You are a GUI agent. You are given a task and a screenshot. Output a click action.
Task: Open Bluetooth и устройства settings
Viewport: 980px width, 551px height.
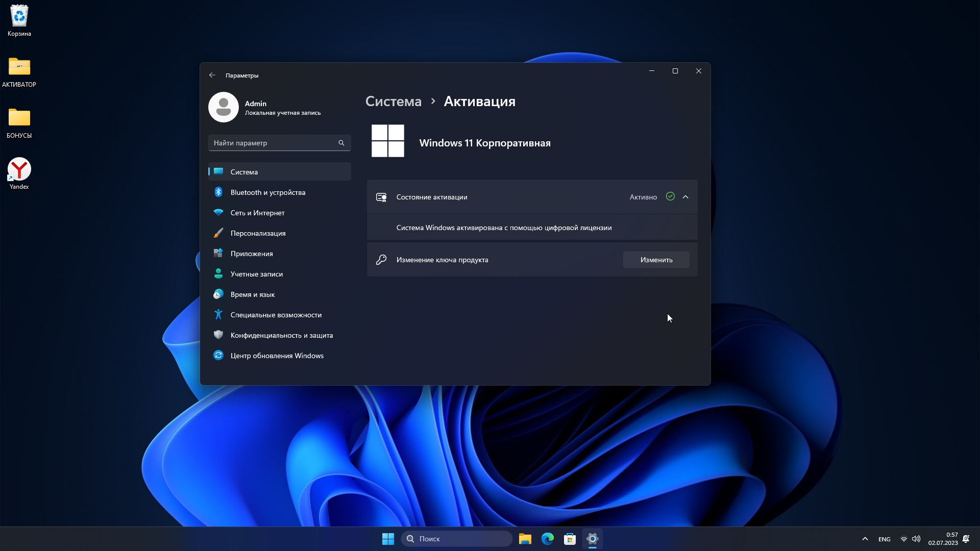(267, 192)
